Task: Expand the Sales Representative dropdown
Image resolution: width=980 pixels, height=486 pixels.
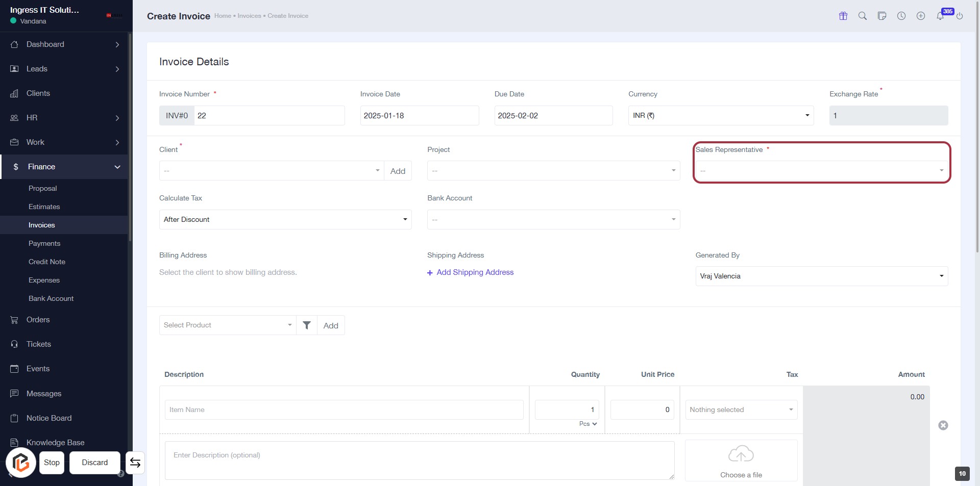Action: [x=821, y=171]
